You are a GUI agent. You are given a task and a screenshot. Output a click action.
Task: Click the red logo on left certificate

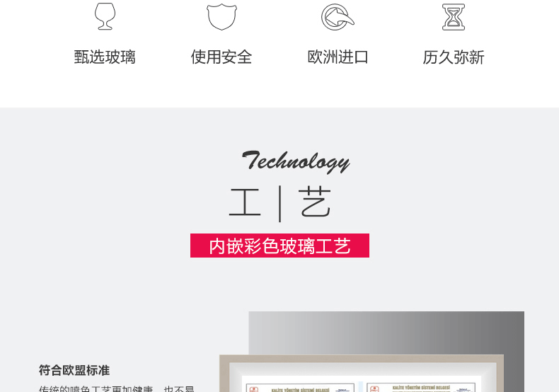pyautogui.click(x=253, y=389)
